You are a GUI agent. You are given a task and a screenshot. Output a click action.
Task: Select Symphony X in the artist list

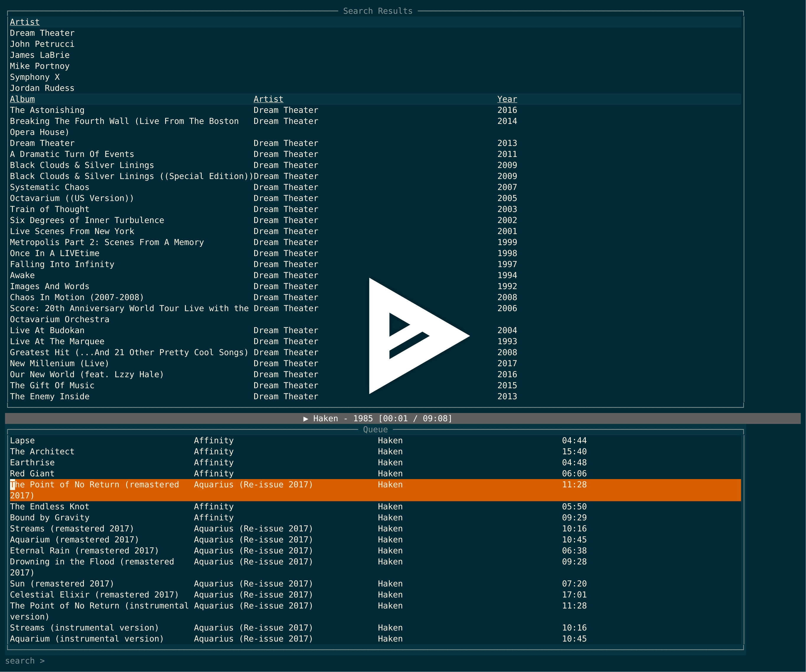pyautogui.click(x=35, y=77)
